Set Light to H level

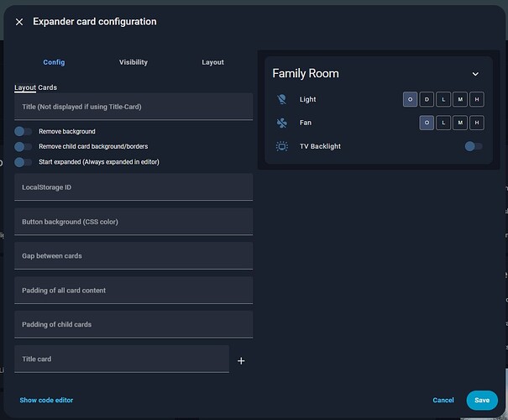[x=477, y=99]
